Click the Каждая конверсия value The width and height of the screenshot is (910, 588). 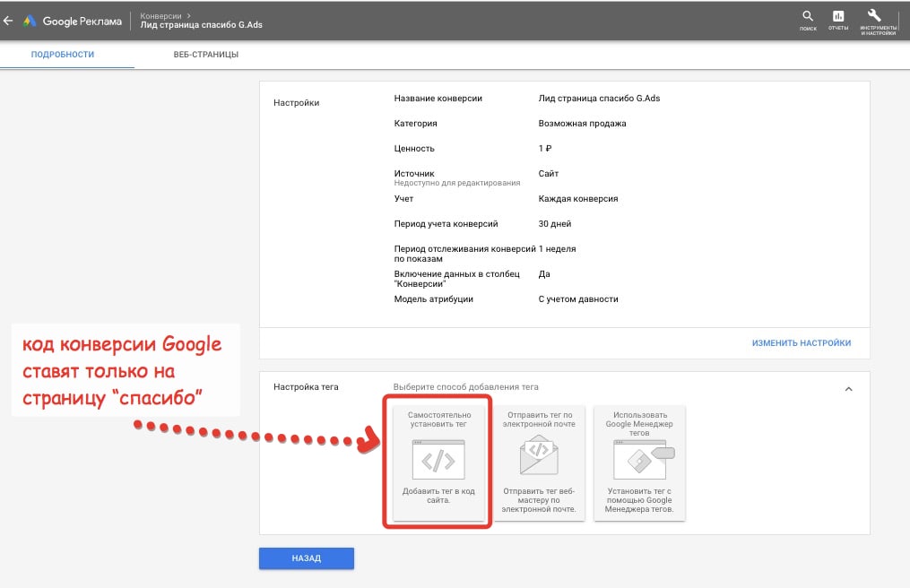[x=578, y=198]
